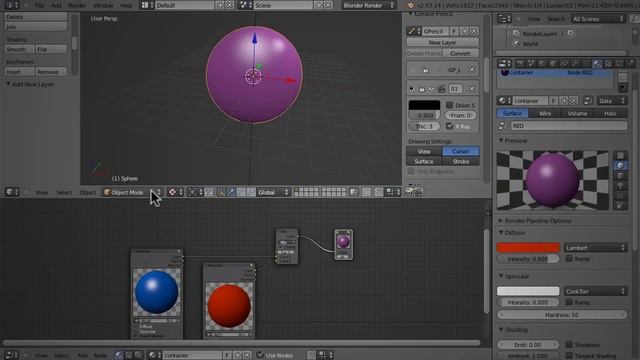Open the Global orientation dropdown
Viewport: 640px width, 360px height.
coord(273,192)
